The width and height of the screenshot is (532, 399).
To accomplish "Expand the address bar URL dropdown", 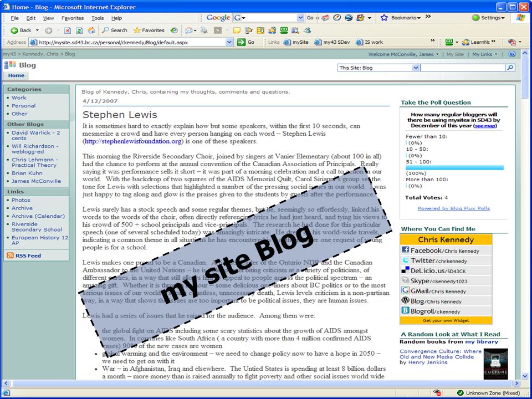I will pyautogui.click(x=229, y=42).
